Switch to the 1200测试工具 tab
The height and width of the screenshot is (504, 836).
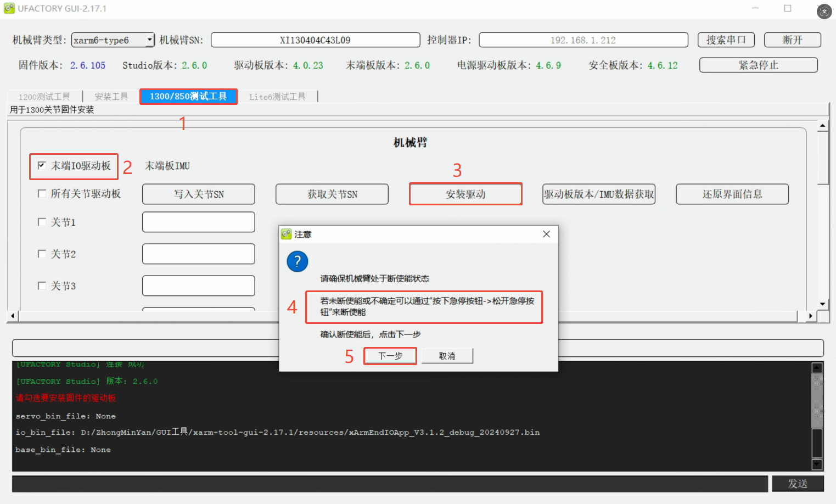pos(44,97)
